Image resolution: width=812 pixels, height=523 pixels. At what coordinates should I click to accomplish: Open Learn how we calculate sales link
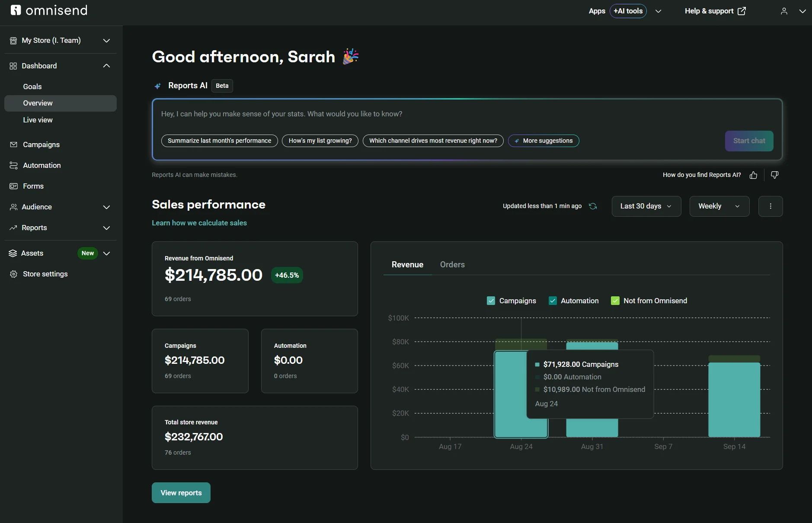coord(199,223)
